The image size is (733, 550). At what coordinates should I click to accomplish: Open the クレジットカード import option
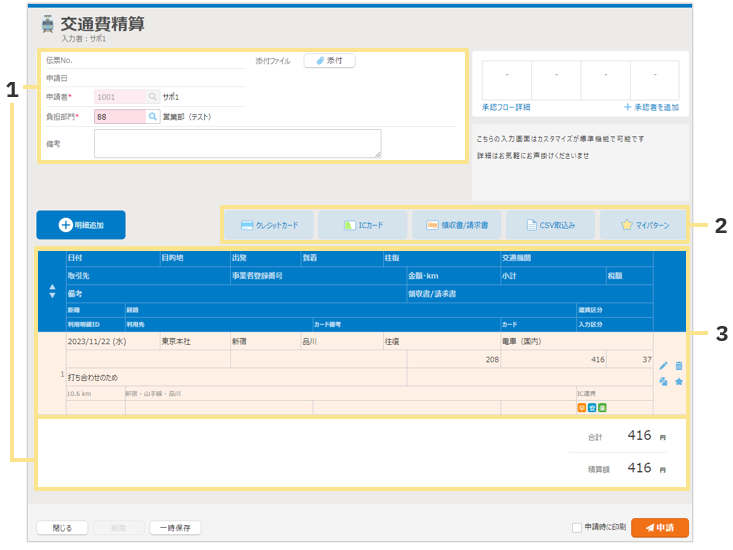click(269, 225)
